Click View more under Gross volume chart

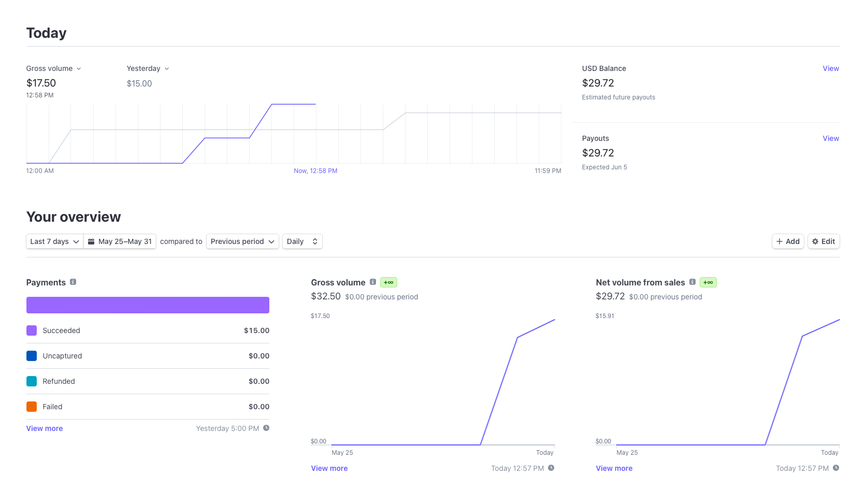329,468
